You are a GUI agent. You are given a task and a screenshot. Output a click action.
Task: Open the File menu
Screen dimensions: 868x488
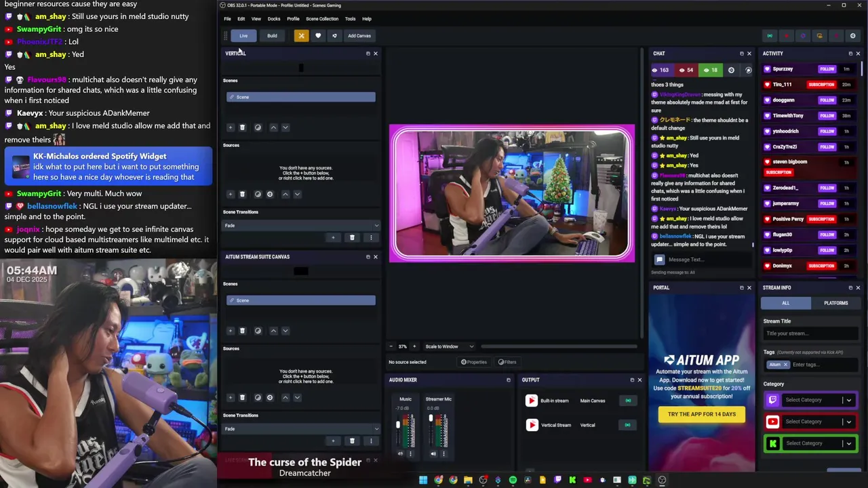[x=227, y=19]
